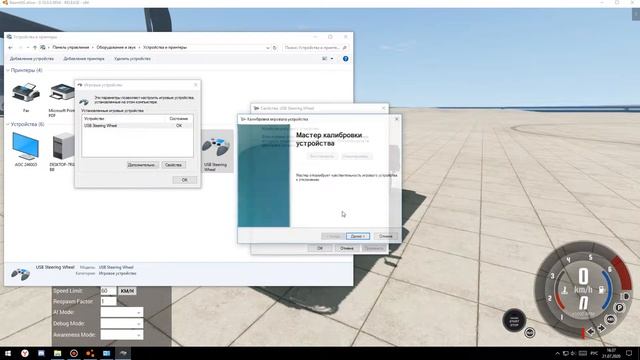Open the Control Panel taskbar icon
The width and height of the screenshot is (640, 360).
[107, 353]
